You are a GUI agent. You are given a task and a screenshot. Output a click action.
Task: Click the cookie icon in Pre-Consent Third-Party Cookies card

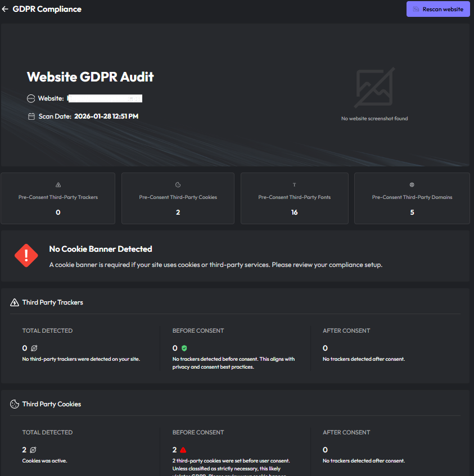coord(178,185)
